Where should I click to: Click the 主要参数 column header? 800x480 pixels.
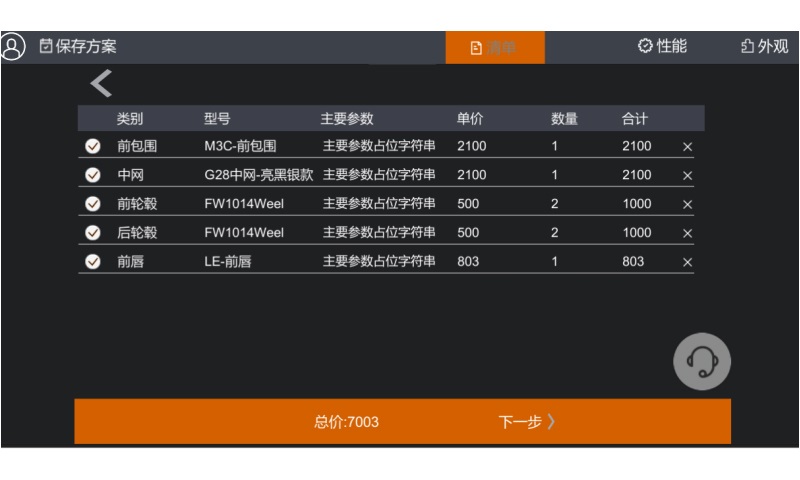click(x=347, y=119)
